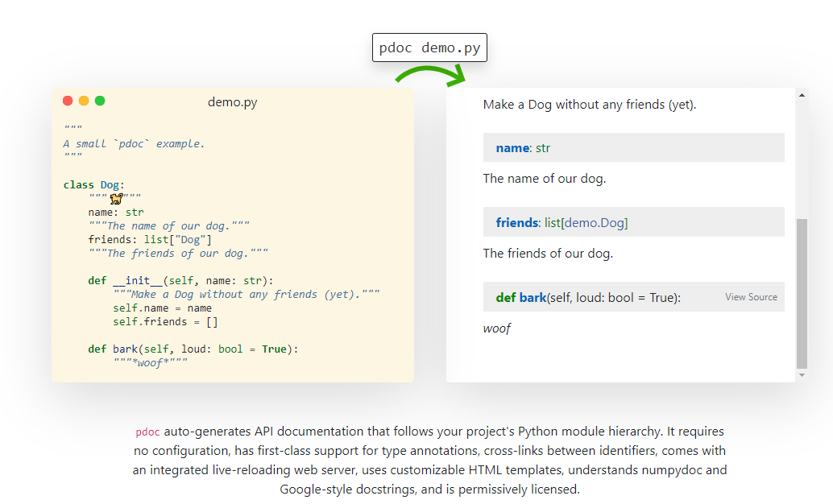Click the demo.Dog type link in friends
The width and height of the screenshot is (833, 504).
click(594, 222)
